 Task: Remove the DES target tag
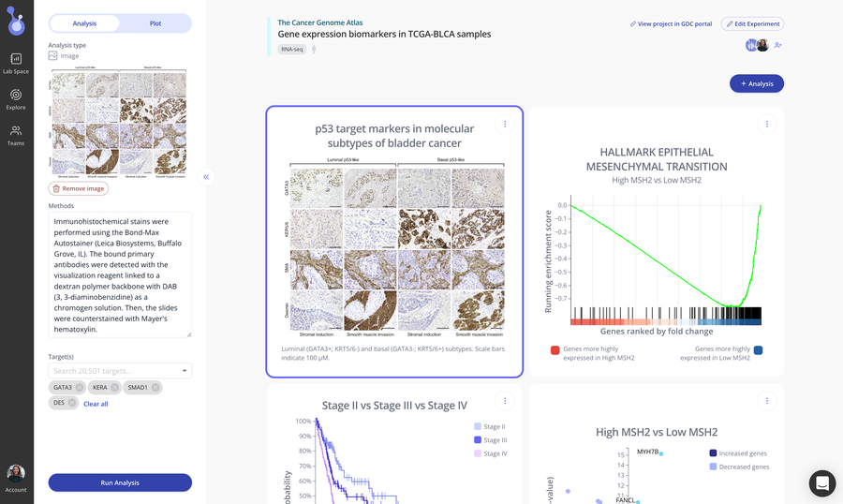click(71, 403)
